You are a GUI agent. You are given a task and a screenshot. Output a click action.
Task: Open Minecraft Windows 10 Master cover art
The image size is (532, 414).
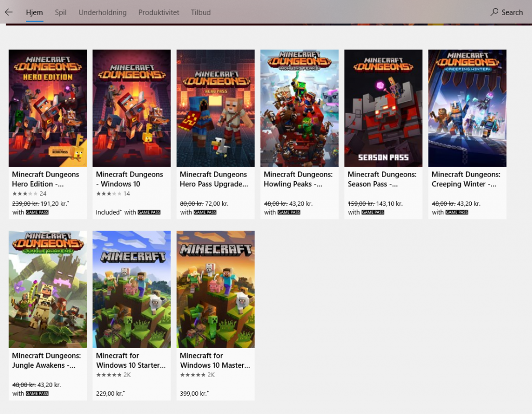tap(216, 289)
